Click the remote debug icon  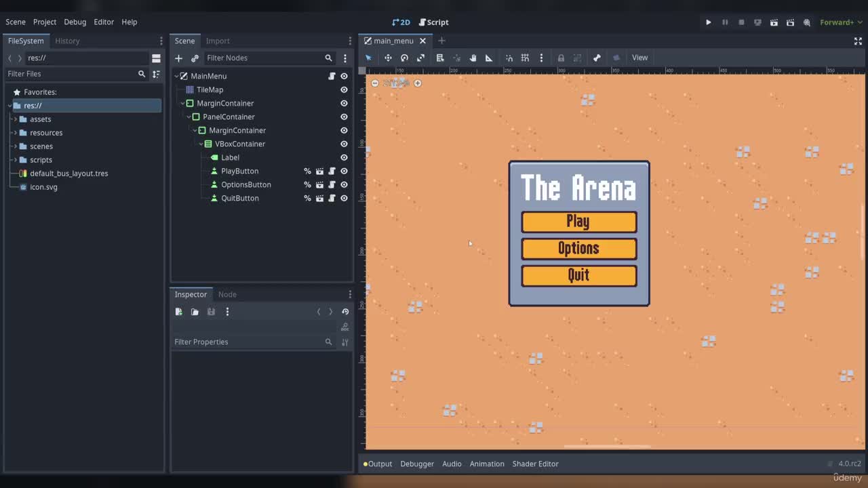pos(757,22)
